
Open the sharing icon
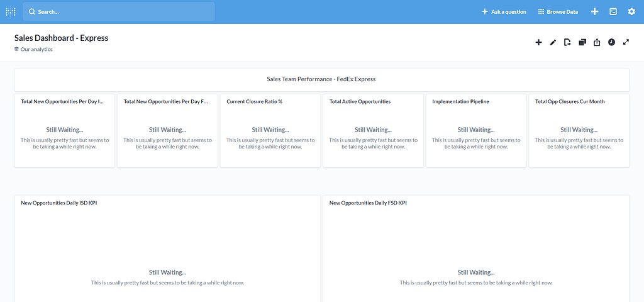tap(597, 42)
